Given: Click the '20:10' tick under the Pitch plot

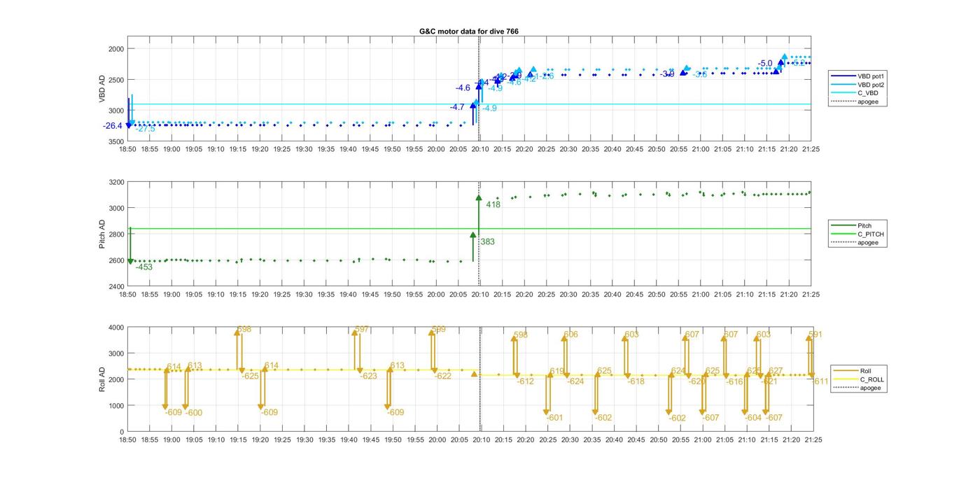Looking at the screenshot, I should (x=480, y=295).
